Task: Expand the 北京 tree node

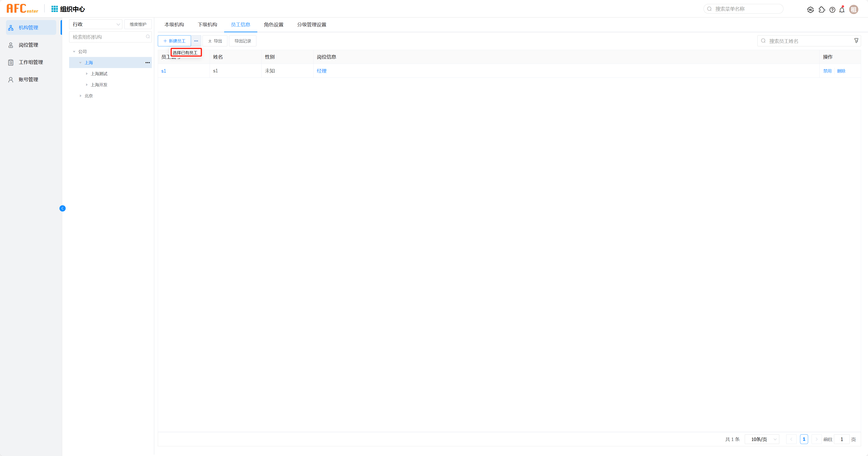Action: coord(81,96)
